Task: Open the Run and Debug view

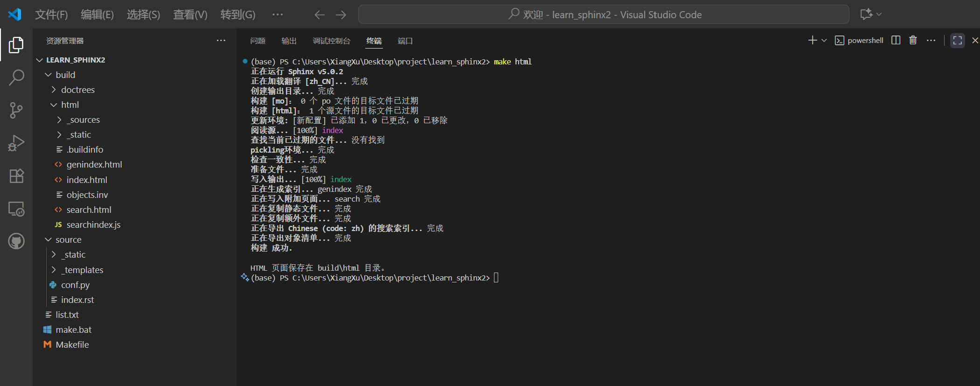Action: click(16, 143)
